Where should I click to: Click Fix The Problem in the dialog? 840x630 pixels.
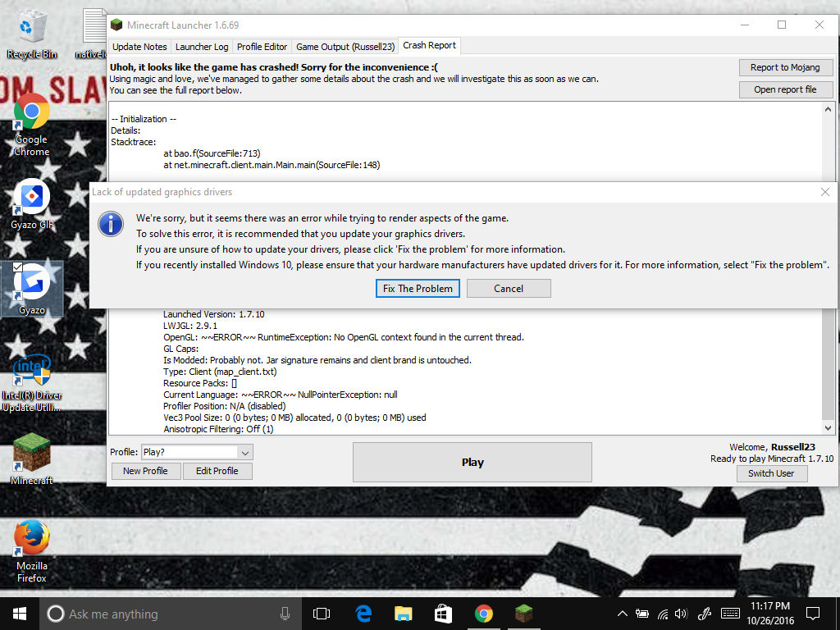[x=418, y=288]
